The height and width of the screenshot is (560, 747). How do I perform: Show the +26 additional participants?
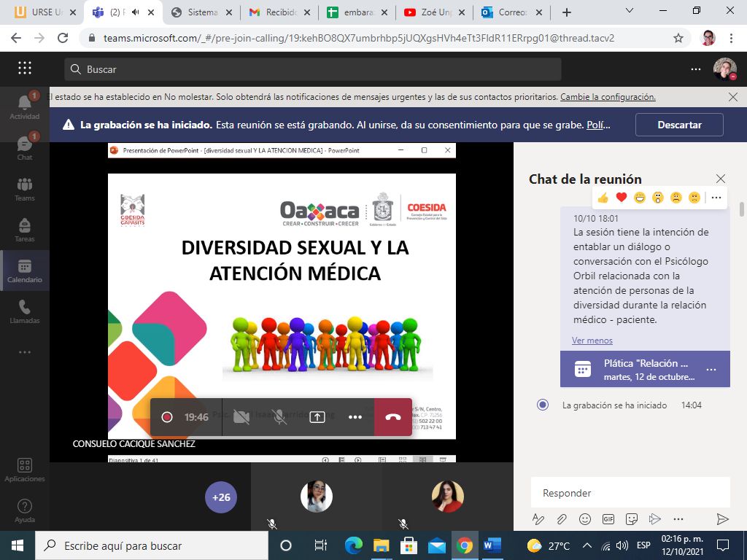[x=221, y=497]
